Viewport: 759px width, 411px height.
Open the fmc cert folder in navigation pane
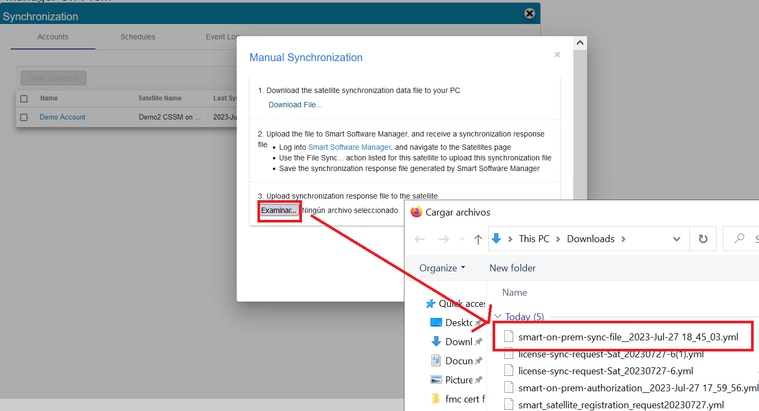[457, 399]
